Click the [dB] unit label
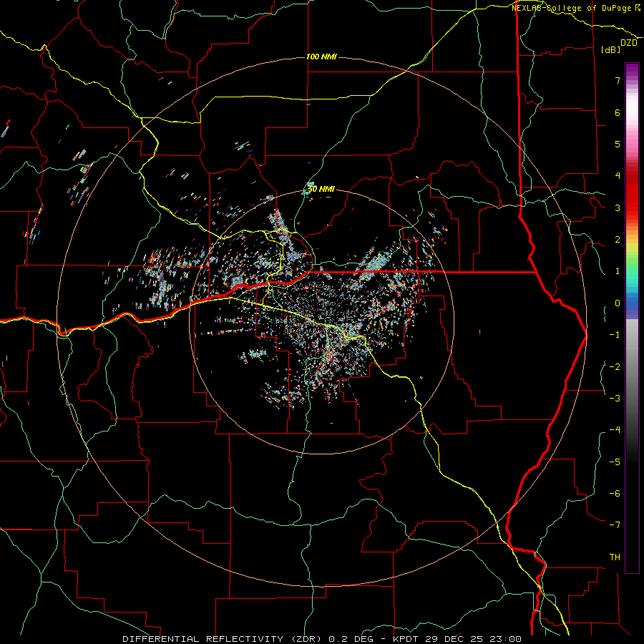Viewport: 644px width, 644px height. (611, 49)
